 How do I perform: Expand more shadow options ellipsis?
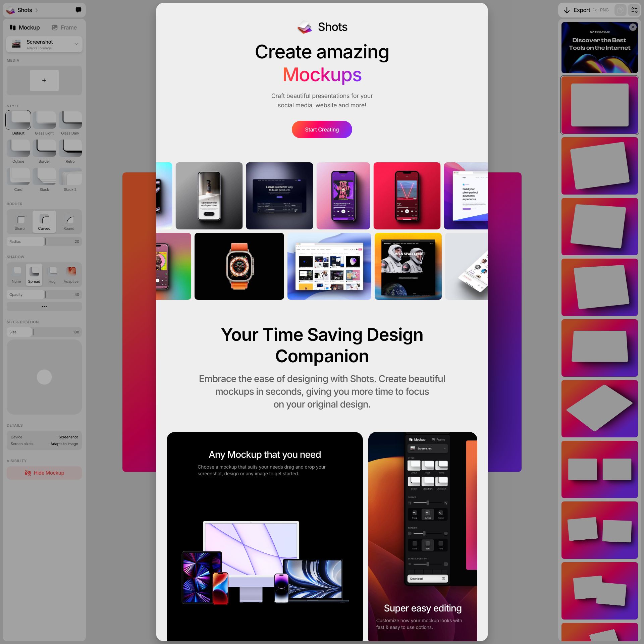(44, 307)
